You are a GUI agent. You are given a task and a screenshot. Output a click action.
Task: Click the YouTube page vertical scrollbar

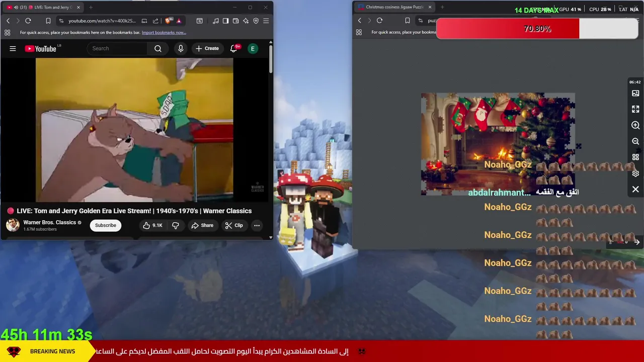coord(271,59)
